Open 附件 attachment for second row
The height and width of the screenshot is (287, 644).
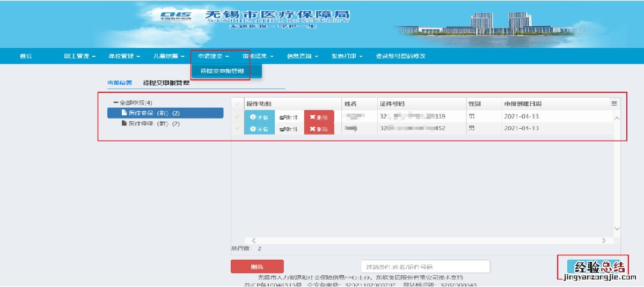click(x=289, y=129)
